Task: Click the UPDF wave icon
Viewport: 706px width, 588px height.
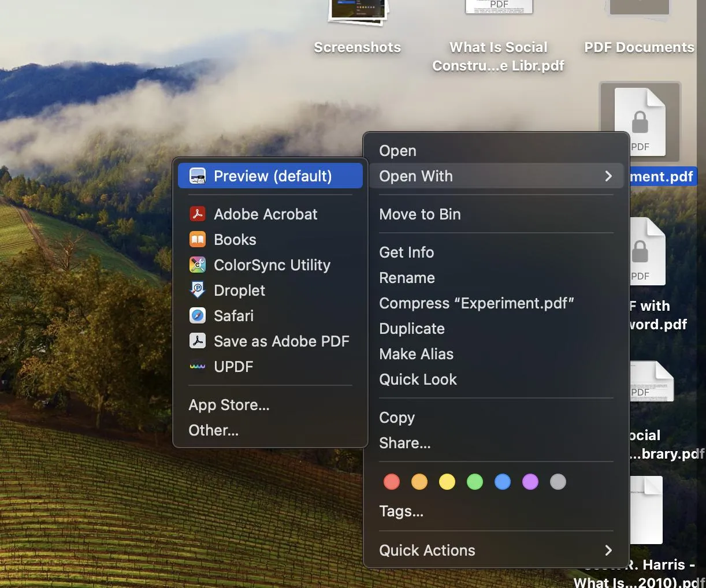Action: pos(198,367)
